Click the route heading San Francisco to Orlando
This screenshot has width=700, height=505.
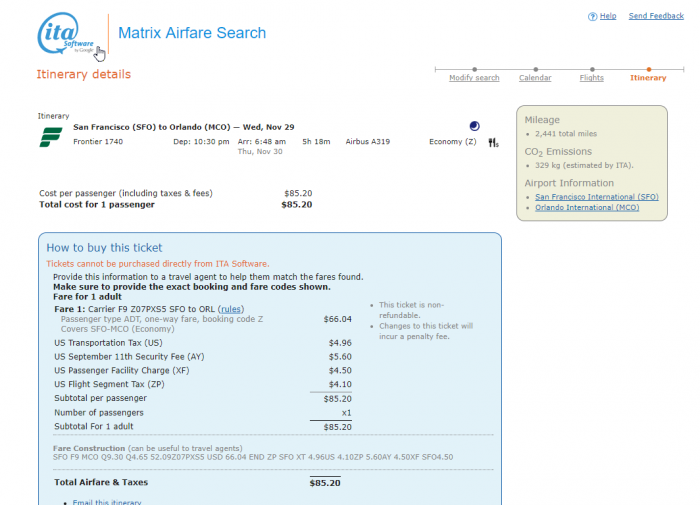click(x=183, y=127)
